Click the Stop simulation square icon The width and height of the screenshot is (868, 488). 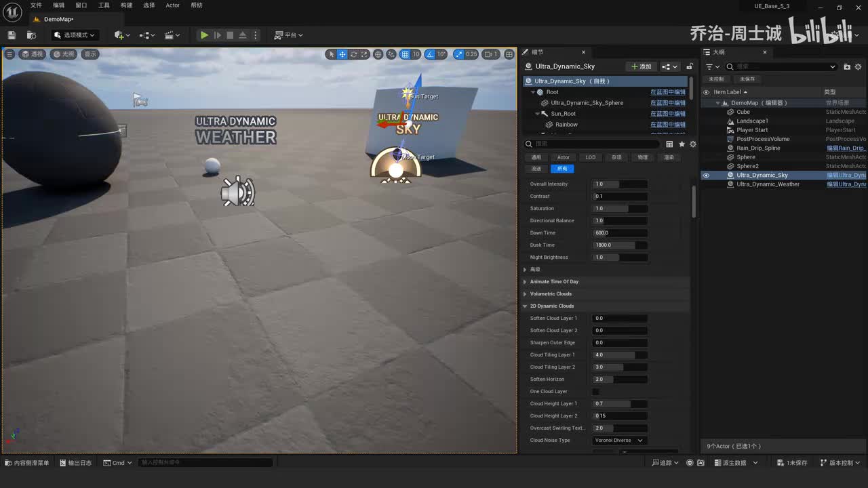pyautogui.click(x=230, y=35)
